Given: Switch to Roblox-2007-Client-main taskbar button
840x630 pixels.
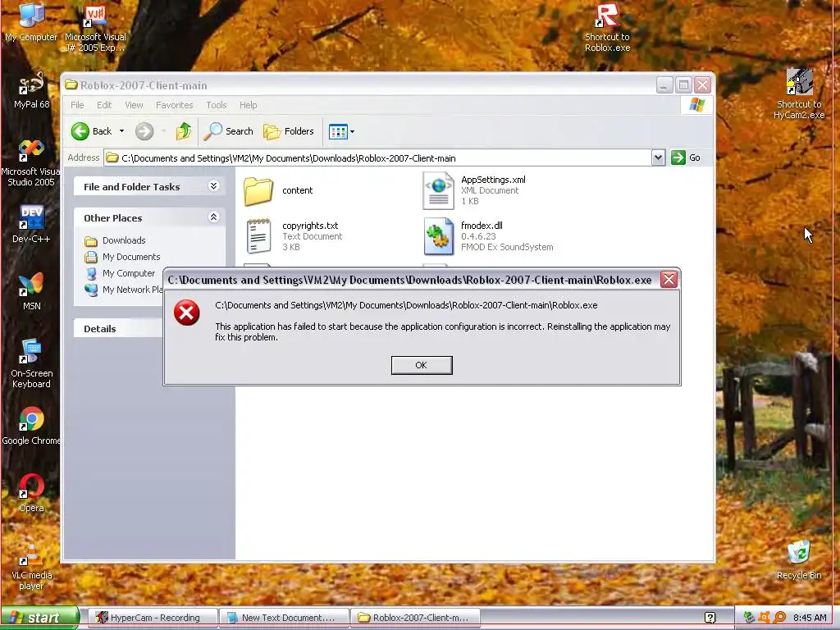Looking at the screenshot, I should click(415, 618).
